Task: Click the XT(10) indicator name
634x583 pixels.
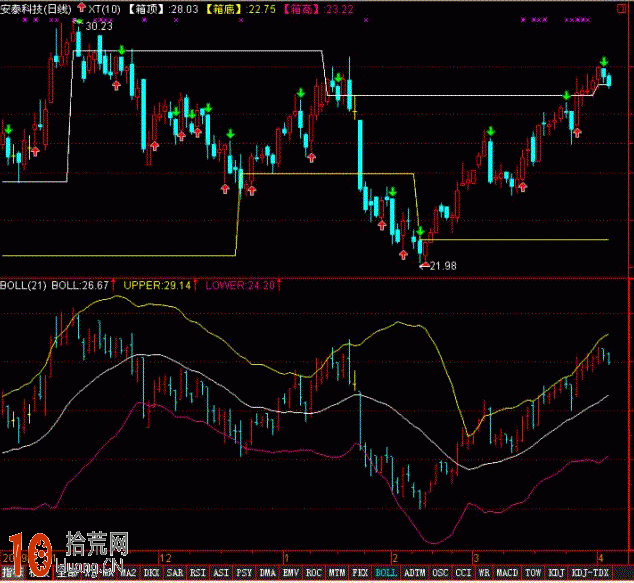Action: 104,9
